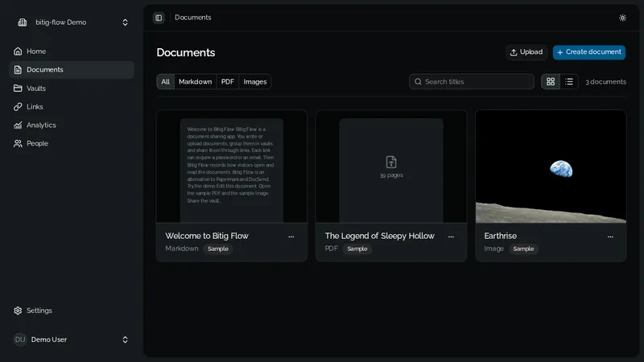Open Settings in the sidebar
644x362 pixels.
click(x=71, y=311)
